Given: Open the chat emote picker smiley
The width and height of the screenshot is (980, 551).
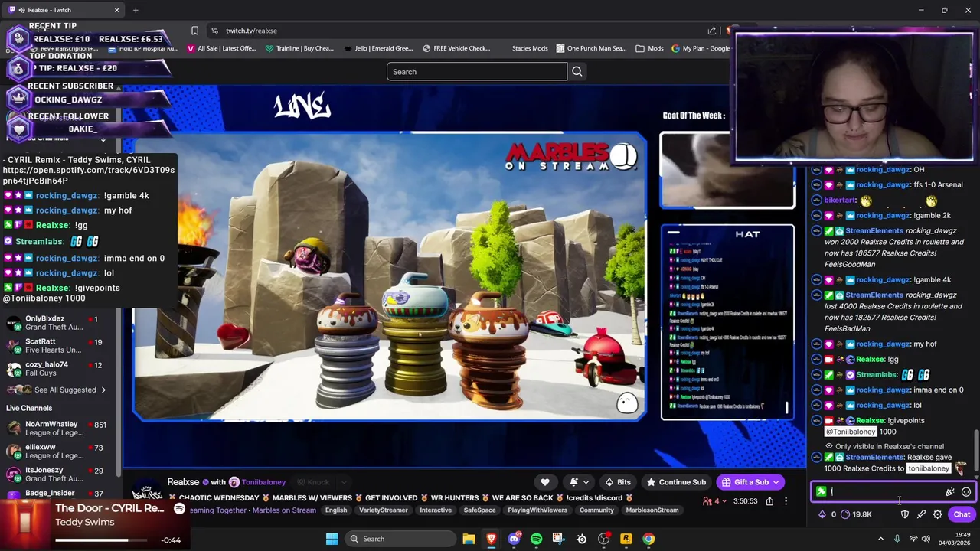Looking at the screenshot, I should [x=966, y=492].
